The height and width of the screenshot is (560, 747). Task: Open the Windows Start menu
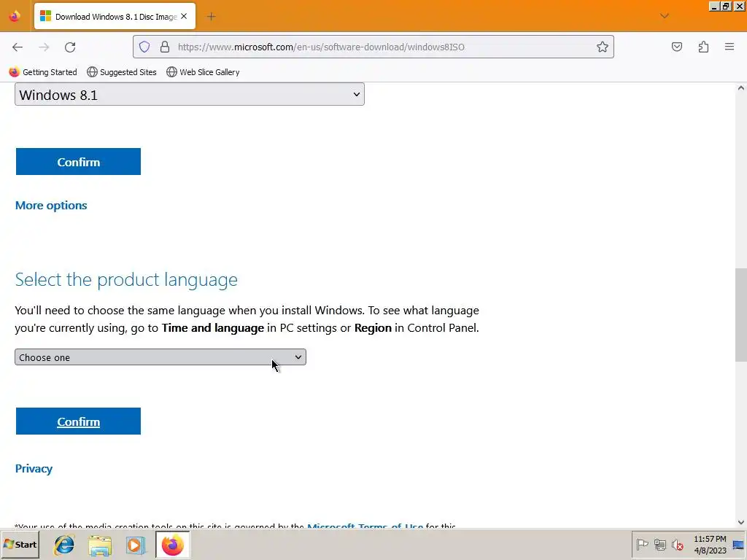(20, 544)
